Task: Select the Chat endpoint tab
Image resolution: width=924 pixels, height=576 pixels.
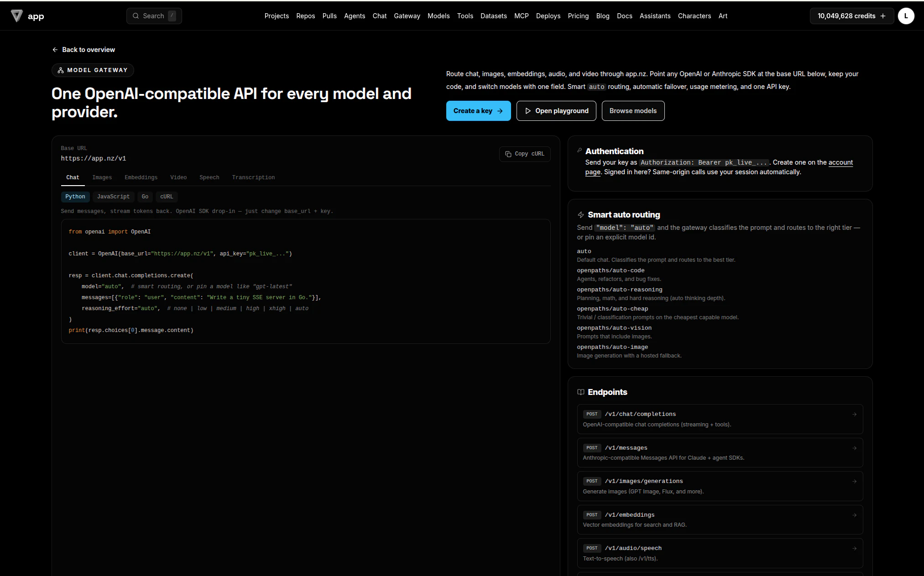Action: (73, 177)
